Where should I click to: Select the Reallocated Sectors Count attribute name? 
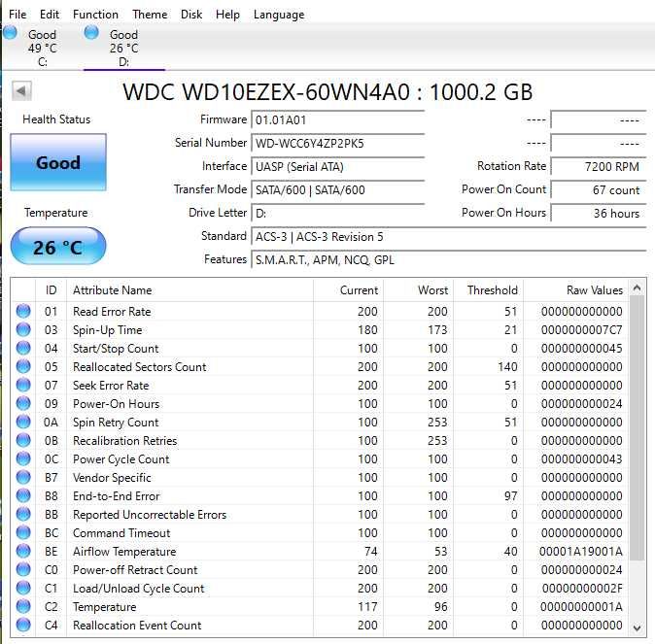(140, 367)
